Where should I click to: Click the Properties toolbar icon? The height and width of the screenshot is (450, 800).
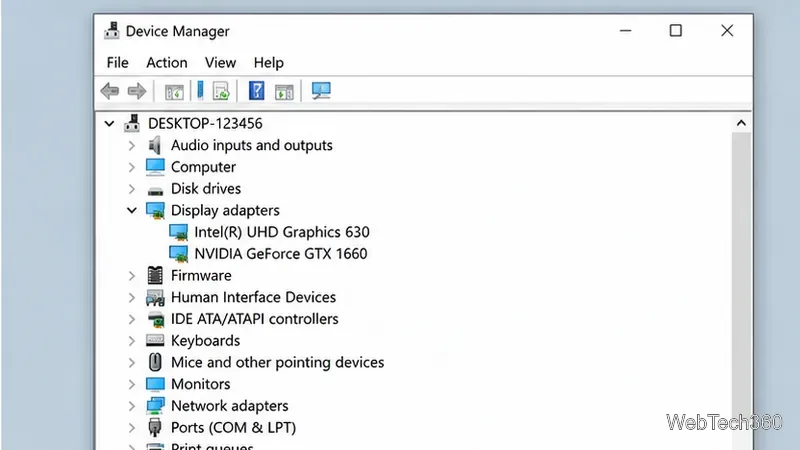coord(200,91)
